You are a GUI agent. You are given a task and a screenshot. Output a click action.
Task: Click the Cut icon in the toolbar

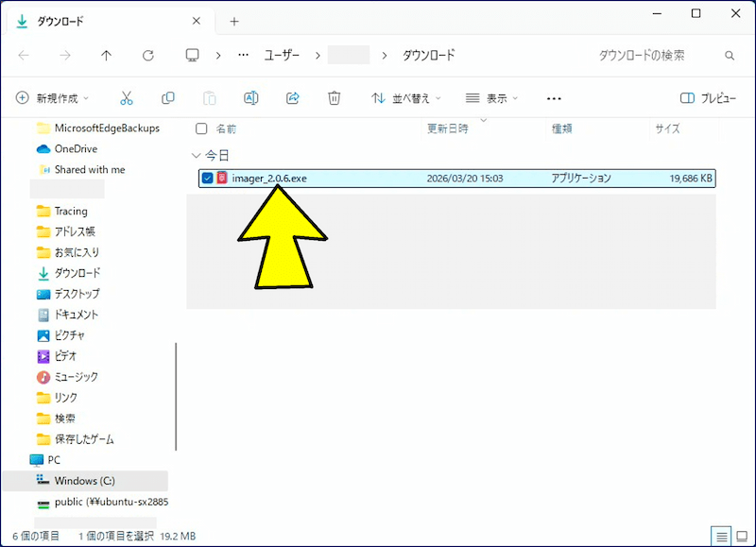click(x=128, y=97)
